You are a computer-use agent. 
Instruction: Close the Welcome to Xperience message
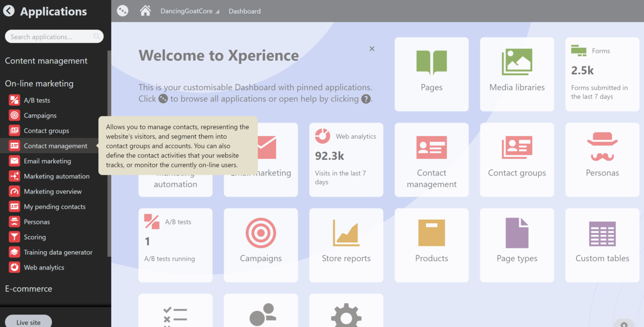[x=372, y=49]
